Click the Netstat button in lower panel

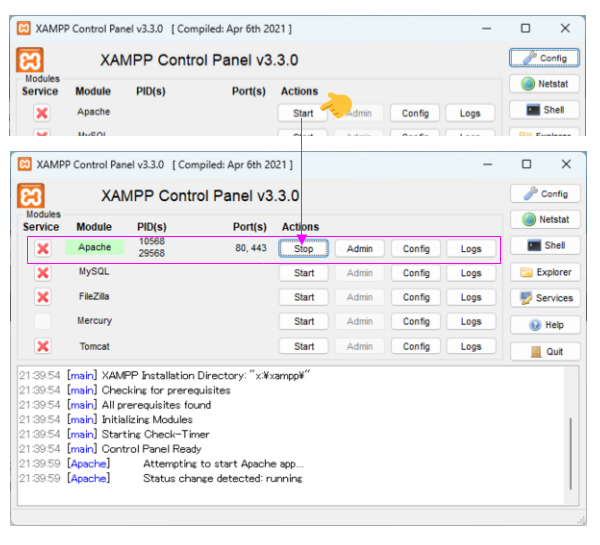[545, 219]
